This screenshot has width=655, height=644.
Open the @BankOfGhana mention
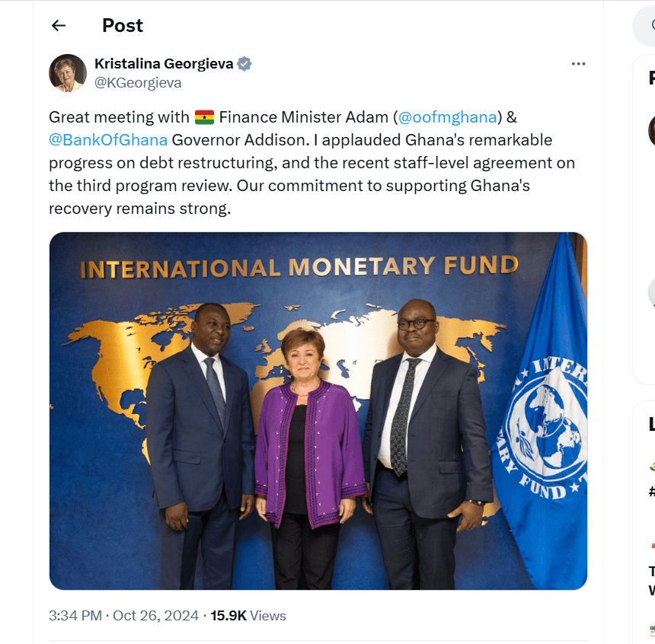tap(108, 140)
